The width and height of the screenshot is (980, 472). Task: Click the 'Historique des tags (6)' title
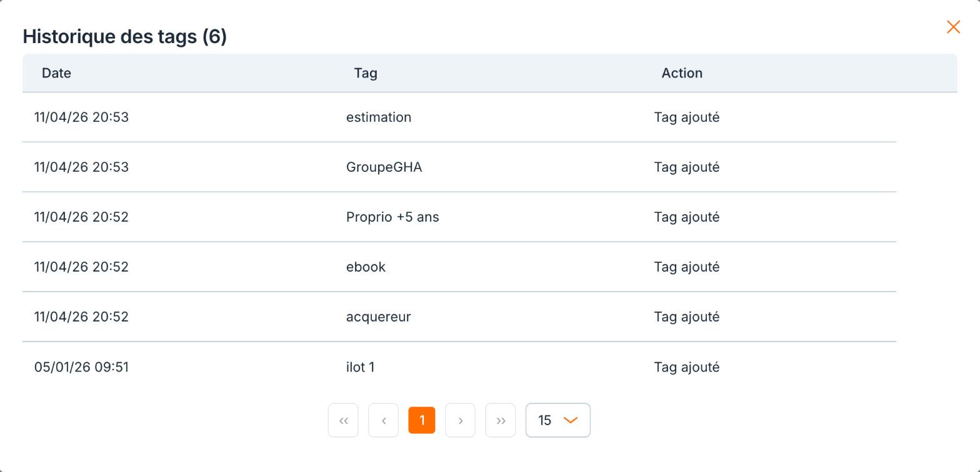[125, 36]
